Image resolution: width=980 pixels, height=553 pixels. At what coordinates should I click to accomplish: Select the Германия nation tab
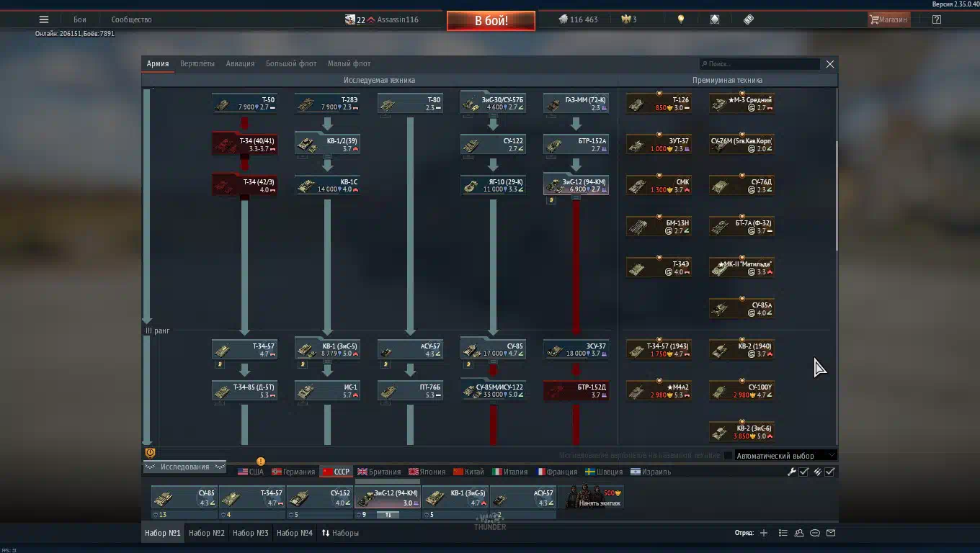pyautogui.click(x=293, y=472)
